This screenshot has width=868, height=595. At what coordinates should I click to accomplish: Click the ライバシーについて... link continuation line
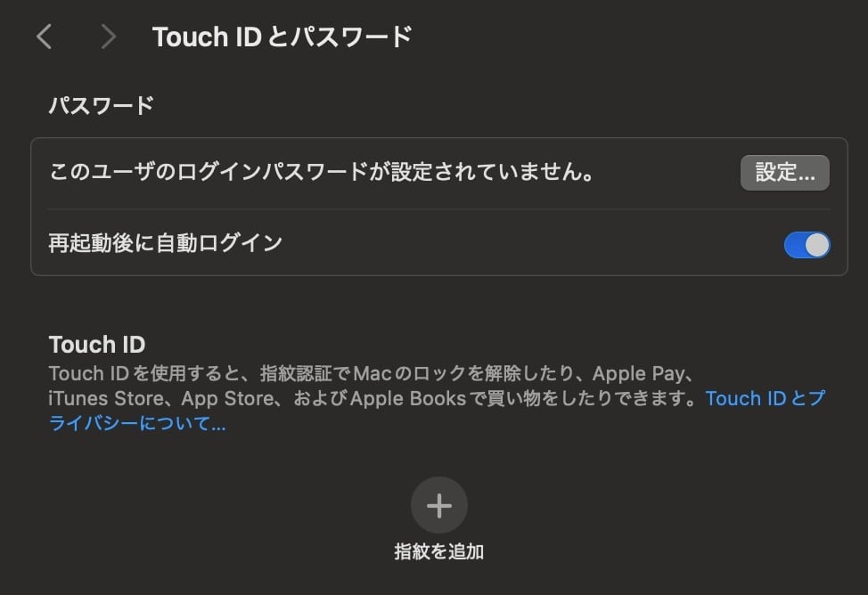pos(137,423)
